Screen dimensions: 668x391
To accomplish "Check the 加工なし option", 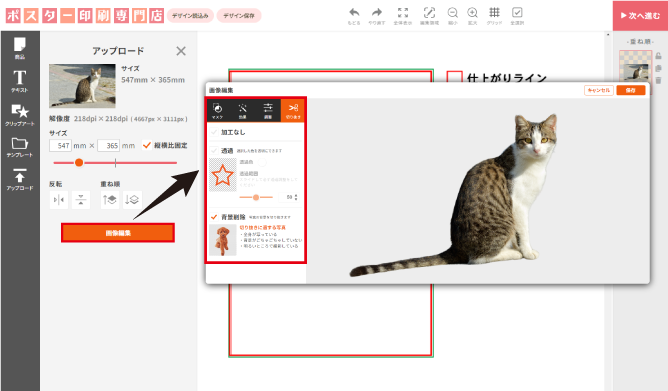I will click(214, 132).
